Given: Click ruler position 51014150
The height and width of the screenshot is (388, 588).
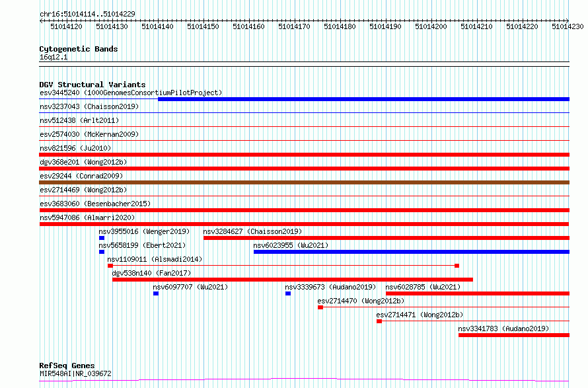Looking at the screenshot, I should click(x=203, y=26).
